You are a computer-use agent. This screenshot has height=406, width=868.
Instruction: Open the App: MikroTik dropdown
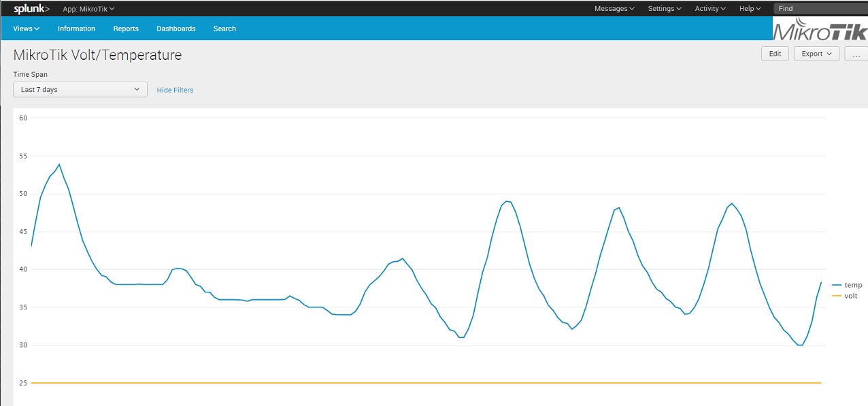pos(88,9)
